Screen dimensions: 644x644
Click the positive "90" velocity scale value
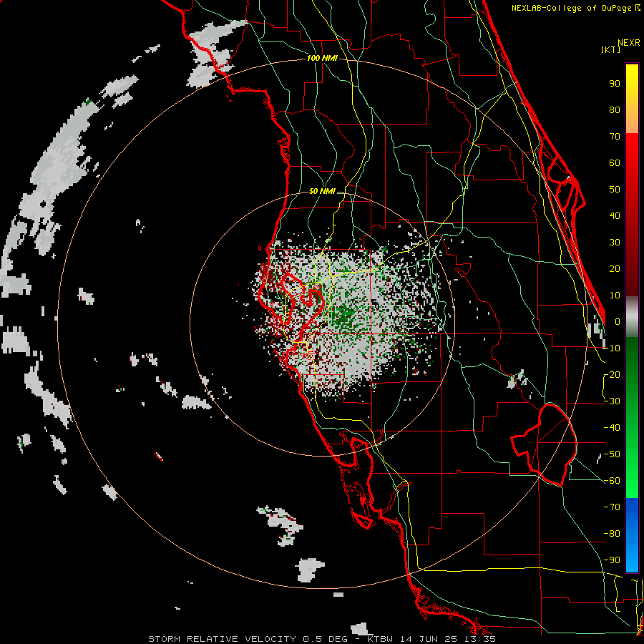(615, 84)
